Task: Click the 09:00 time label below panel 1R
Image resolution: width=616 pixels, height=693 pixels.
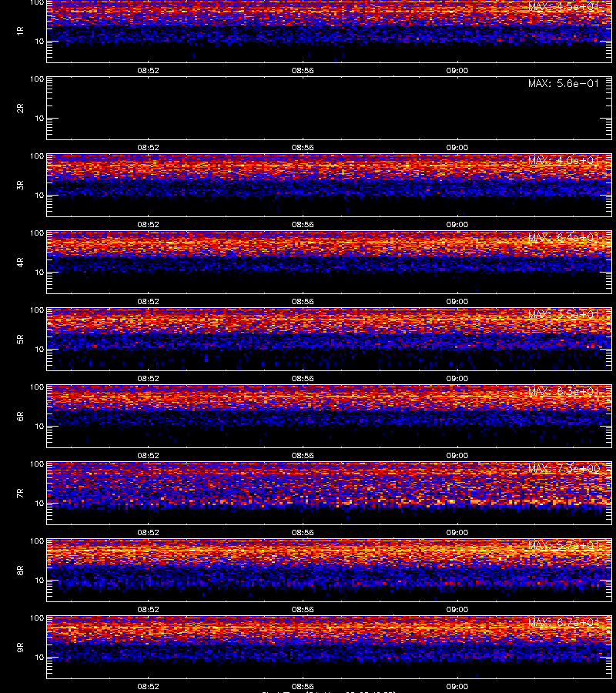Action: 457,71
